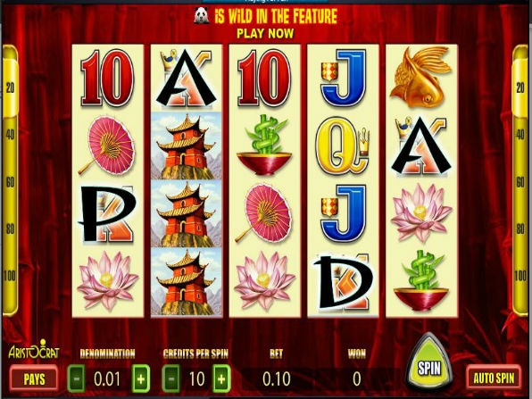Open the PAYS paytable
Screen dimensions: 532x399
pos(34,378)
